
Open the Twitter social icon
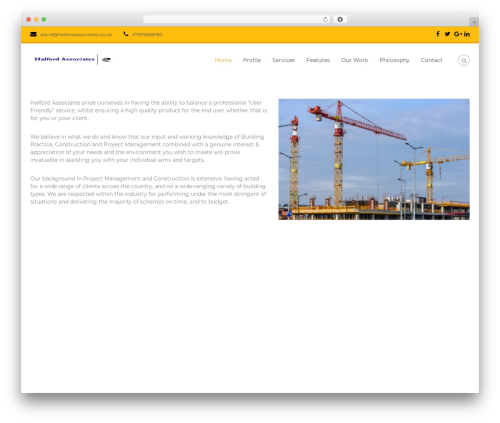point(447,34)
